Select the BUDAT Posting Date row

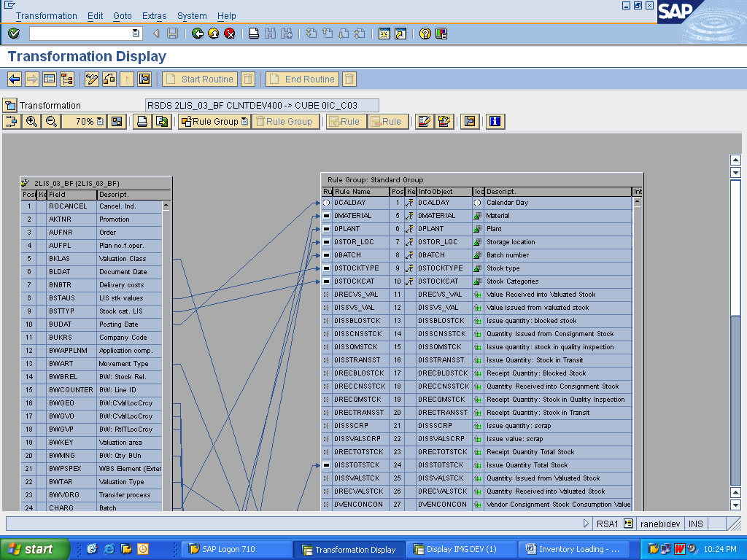click(91, 324)
